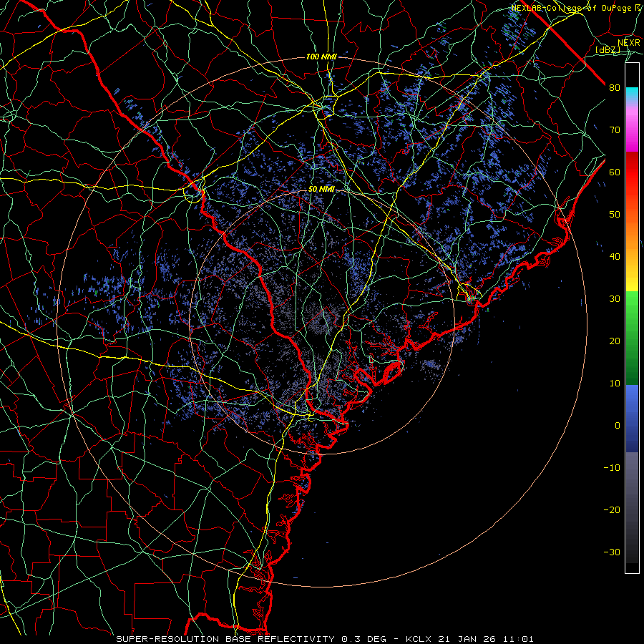Viewport: 644px width, 644px height.
Task: Click the 50 value on the dBZ scale
Action: point(615,215)
